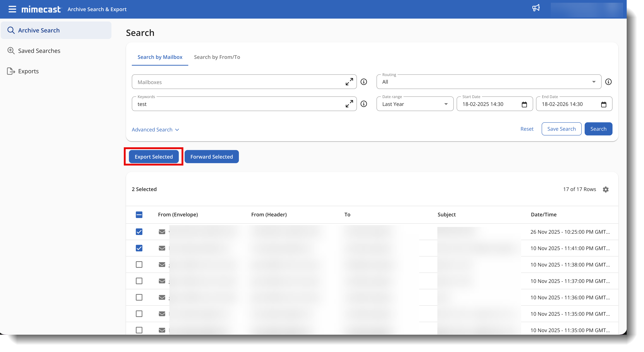644x352 pixels.
Task: Open Saved Searches in the sidebar
Action: [x=39, y=51]
